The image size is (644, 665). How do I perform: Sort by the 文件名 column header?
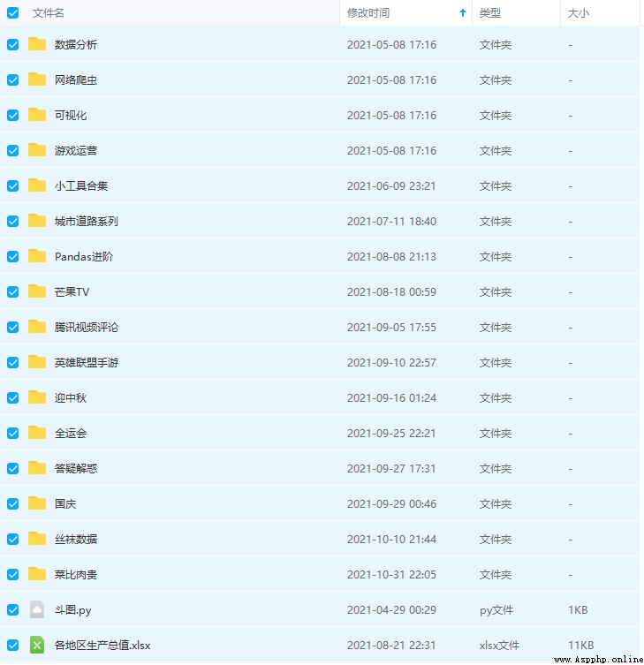[49, 12]
